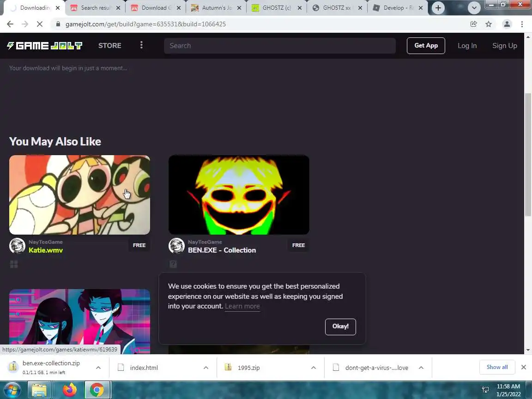This screenshot has height=399, width=532.
Task: Go back with the browser back arrow
Action: [10, 24]
